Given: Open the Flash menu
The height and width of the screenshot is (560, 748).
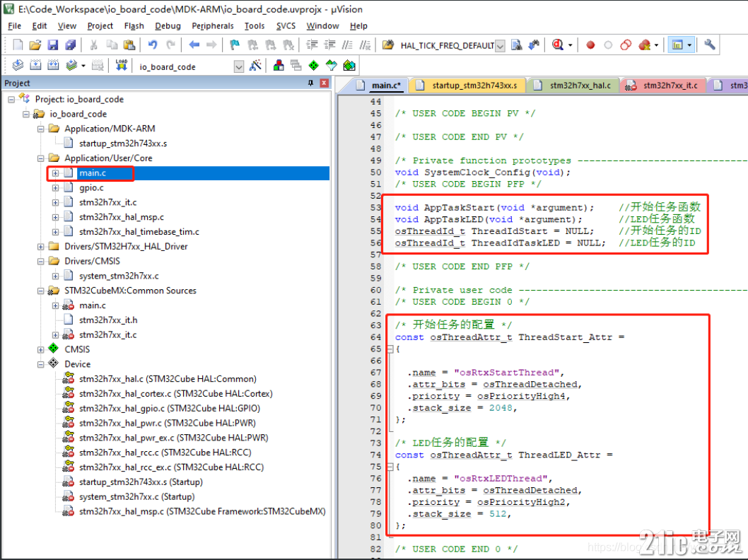Looking at the screenshot, I should click(134, 25).
